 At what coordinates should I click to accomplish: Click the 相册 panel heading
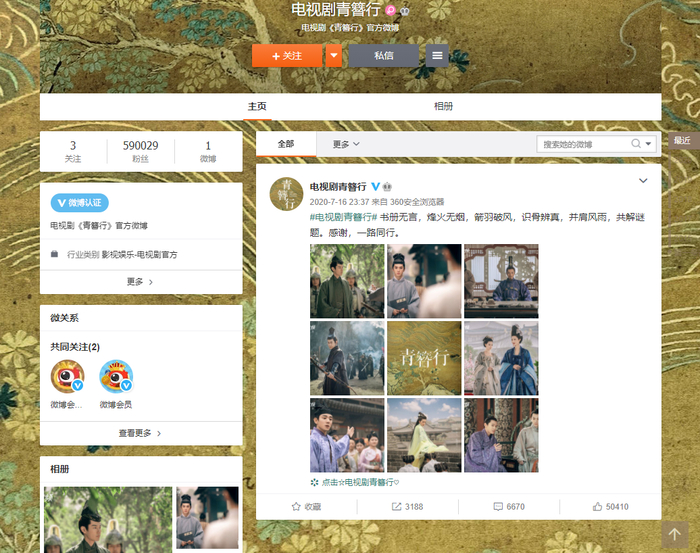pyautogui.click(x=59, y=469)
